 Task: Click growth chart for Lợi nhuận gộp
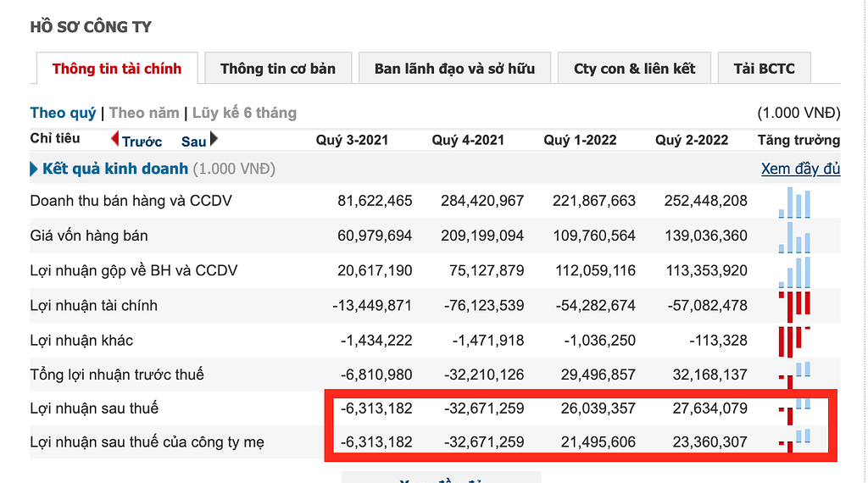pos(795,272)
